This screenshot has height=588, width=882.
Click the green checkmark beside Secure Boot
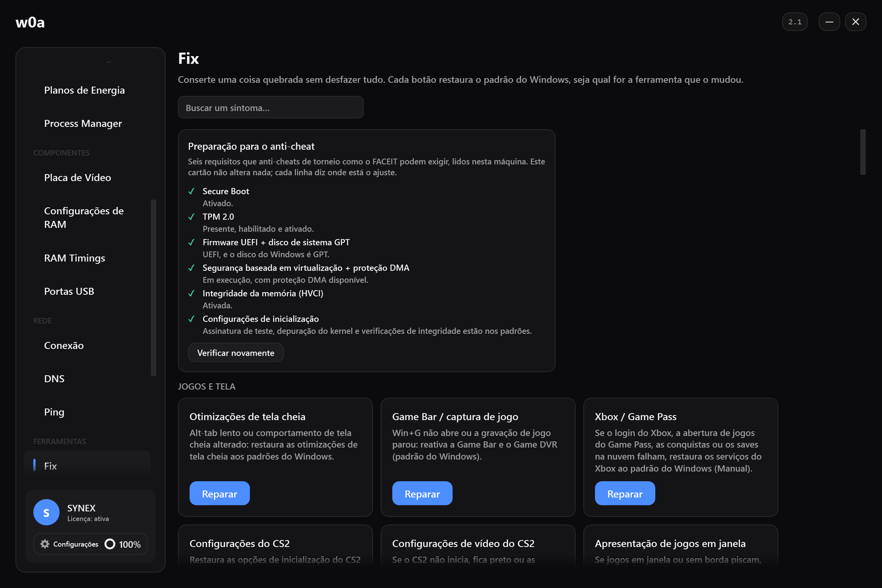(191, 191)
